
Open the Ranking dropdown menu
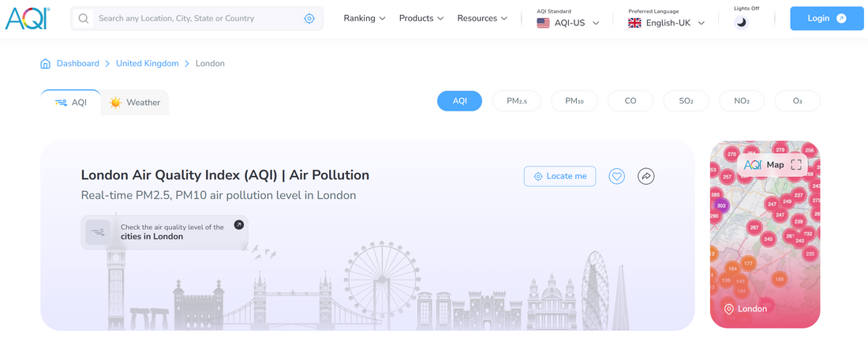[365, 18]
